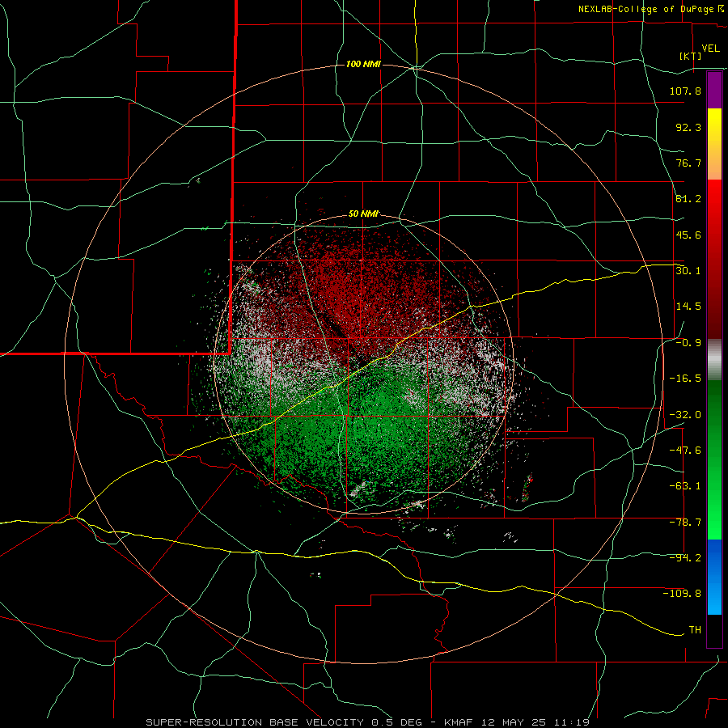Click the 92.3 legend value
This screenshot has height=728, width=728.
pos(688,127)
